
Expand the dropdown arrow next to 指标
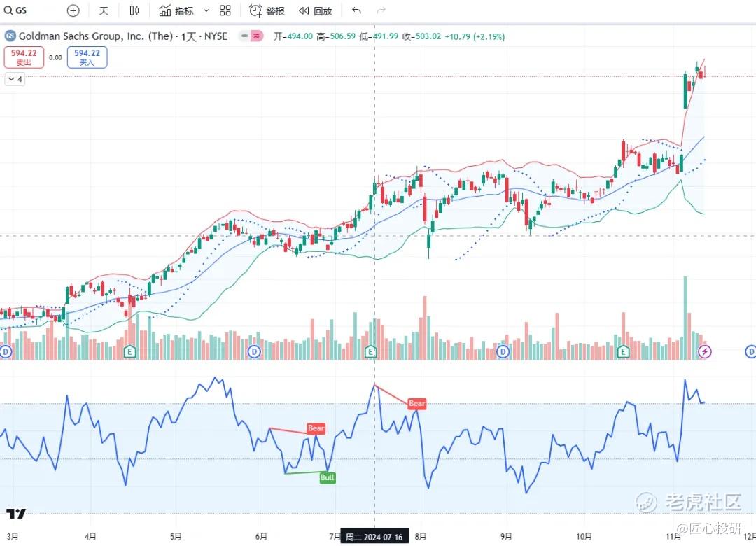click(206, 10)
